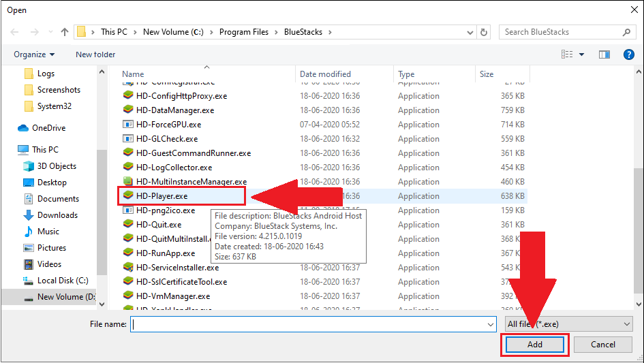Select HD-ConfigHttpProxy.exe icon
This screenshot has width=644, height=363.
pos(128,95)
